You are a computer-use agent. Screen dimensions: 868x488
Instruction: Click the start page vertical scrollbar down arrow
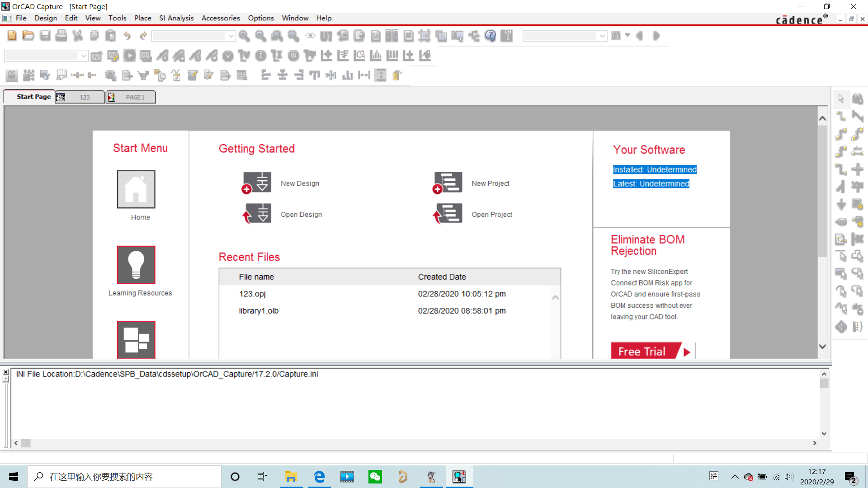click(x=822, y=347)
